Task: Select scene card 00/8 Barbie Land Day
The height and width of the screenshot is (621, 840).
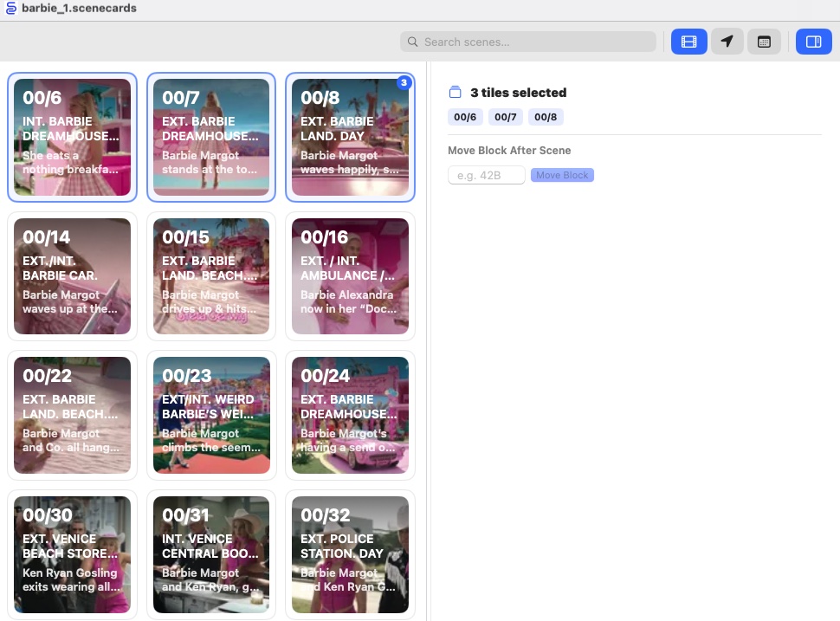Action: pos(350,137)
